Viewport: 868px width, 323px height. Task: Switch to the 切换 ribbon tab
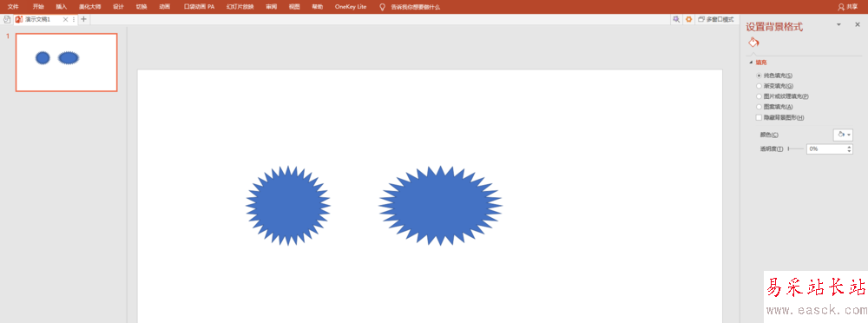[141, 7]
